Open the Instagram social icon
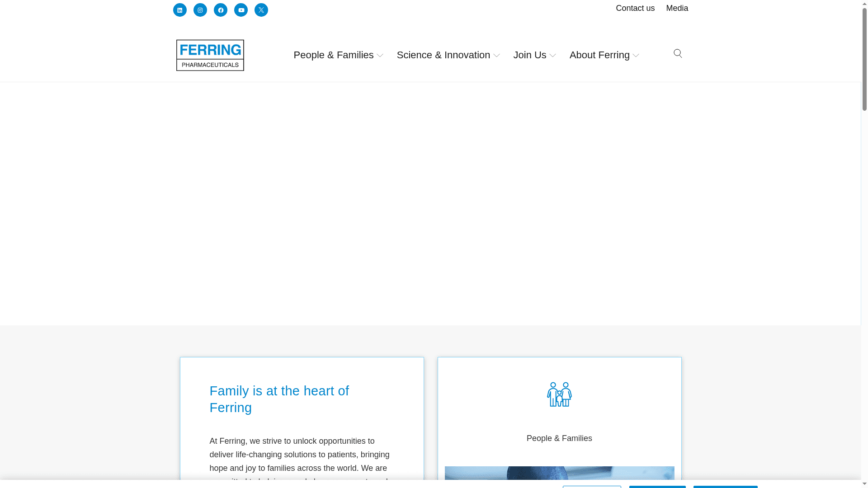The image size is (868, 488). pyautogui.click(x=200, y=9)
